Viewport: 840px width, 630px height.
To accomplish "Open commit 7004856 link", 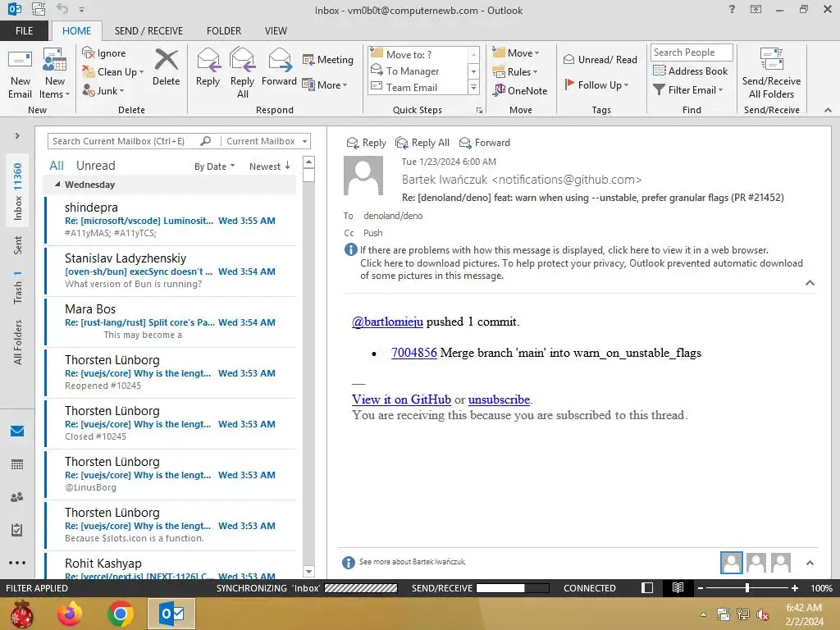I will [413, 353].
